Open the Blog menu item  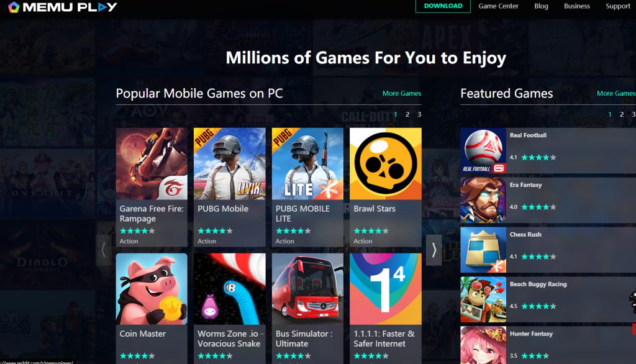tap(541, 6)
